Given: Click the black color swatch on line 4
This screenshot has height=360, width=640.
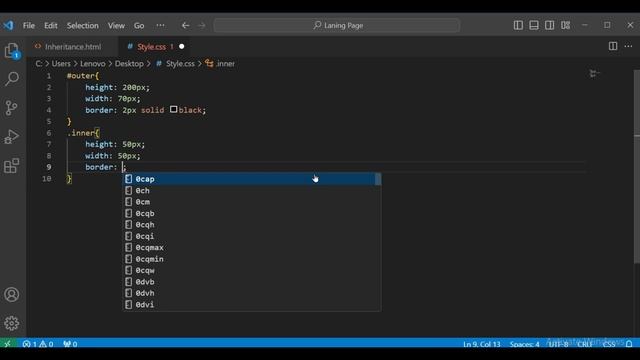Looking at the screenshot, I should click(173, 109).
